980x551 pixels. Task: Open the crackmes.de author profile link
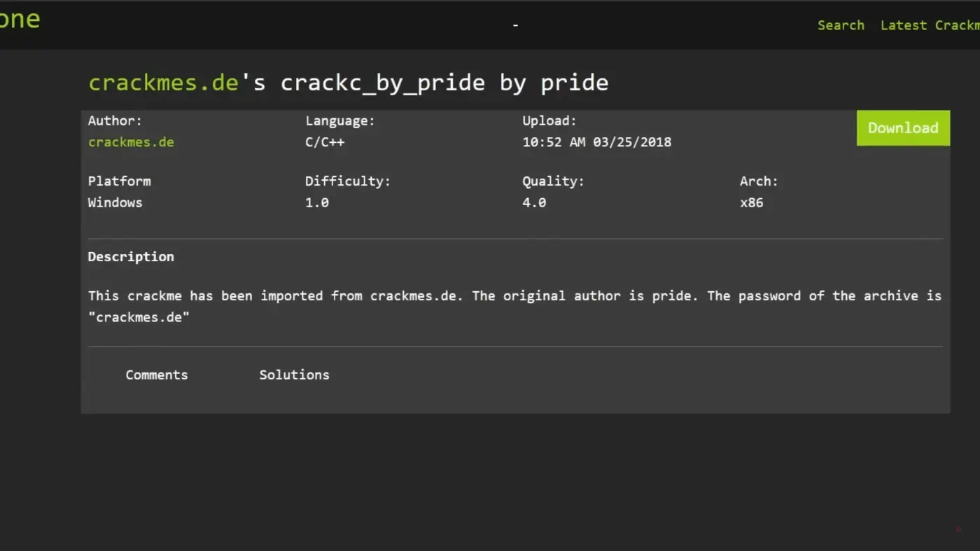(x=131, y=142)
